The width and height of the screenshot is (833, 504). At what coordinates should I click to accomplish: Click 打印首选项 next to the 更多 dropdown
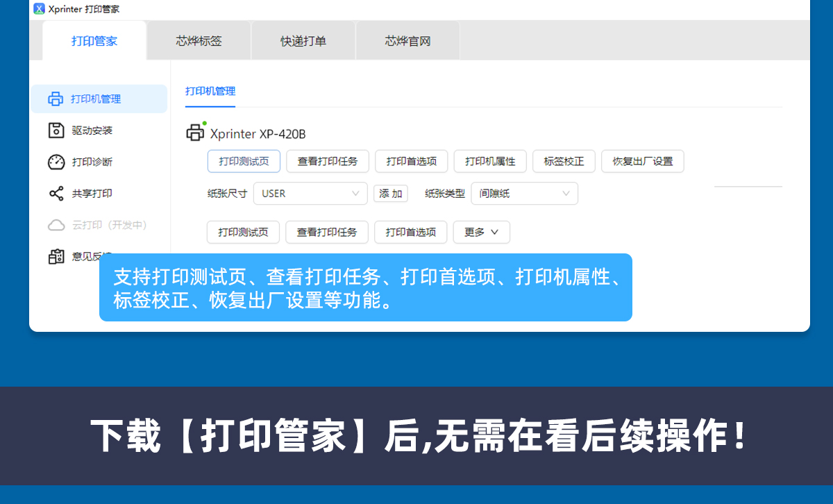click(411, 232)
